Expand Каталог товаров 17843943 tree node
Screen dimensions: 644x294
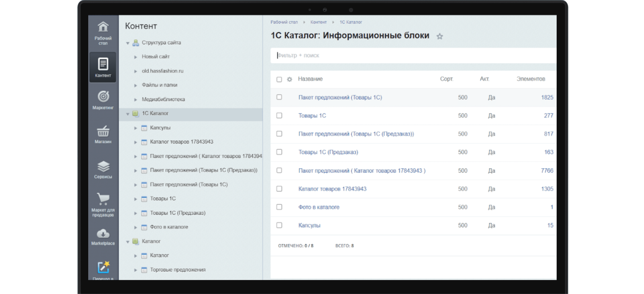[135, 142]
